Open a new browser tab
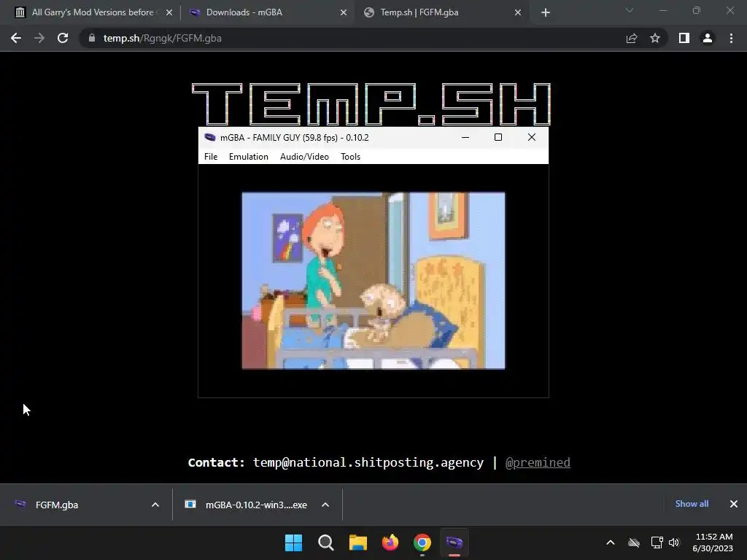This screenshot has height=560, width=747. click(x=546, y=13)
